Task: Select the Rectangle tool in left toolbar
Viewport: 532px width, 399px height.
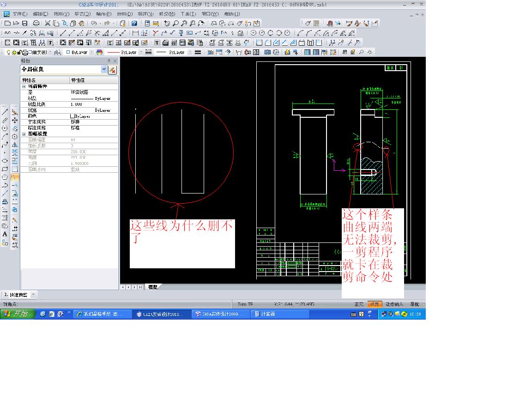Action: [5, 169]
